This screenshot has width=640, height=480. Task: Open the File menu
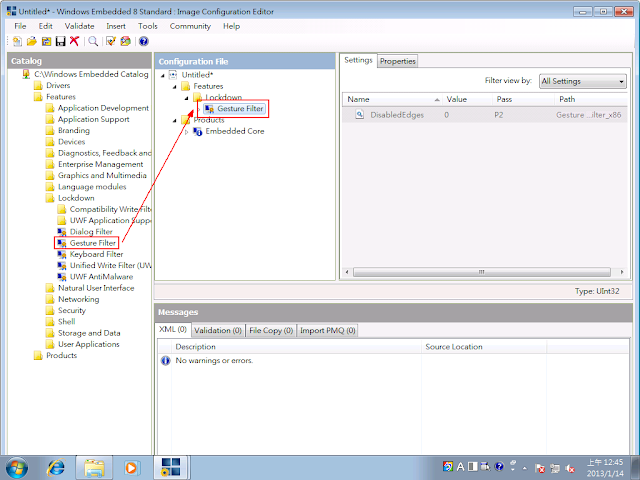click(x=20, y=26)
